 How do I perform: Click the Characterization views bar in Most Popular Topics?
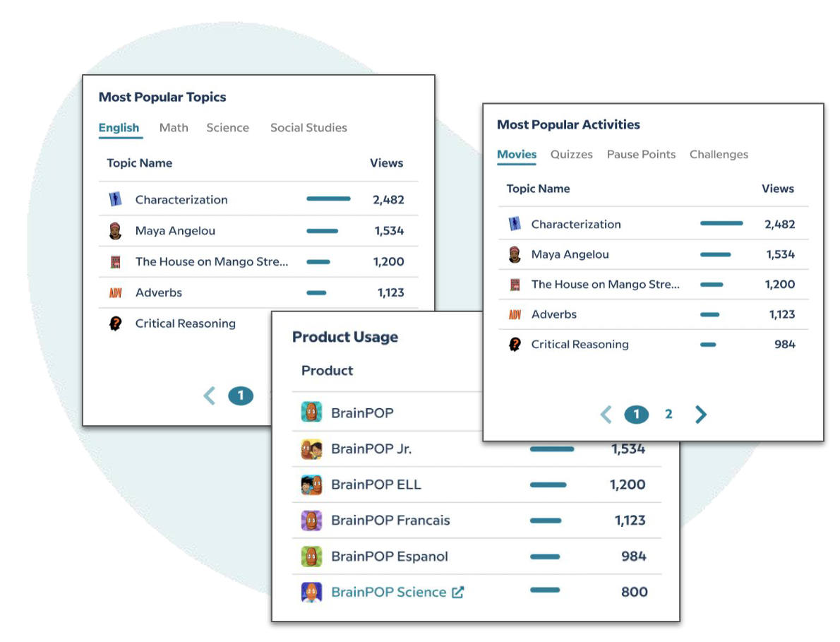328,199
